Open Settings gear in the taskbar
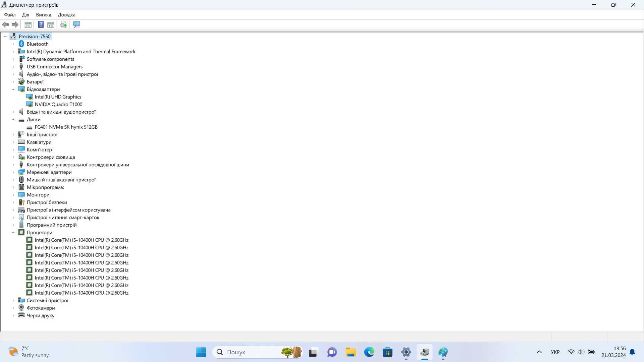This screenshot has width=644, height=362. [406, 352]
